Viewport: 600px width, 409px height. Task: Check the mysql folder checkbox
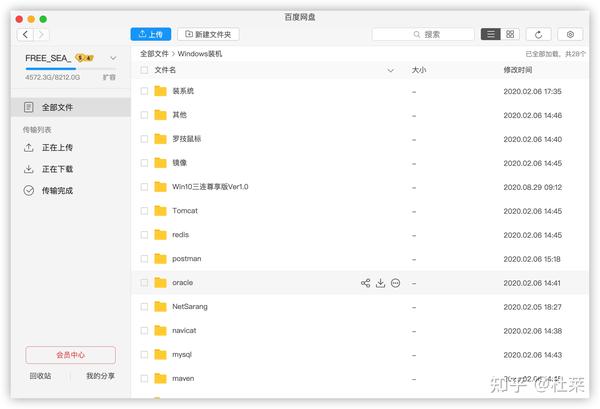pos(144,355)
